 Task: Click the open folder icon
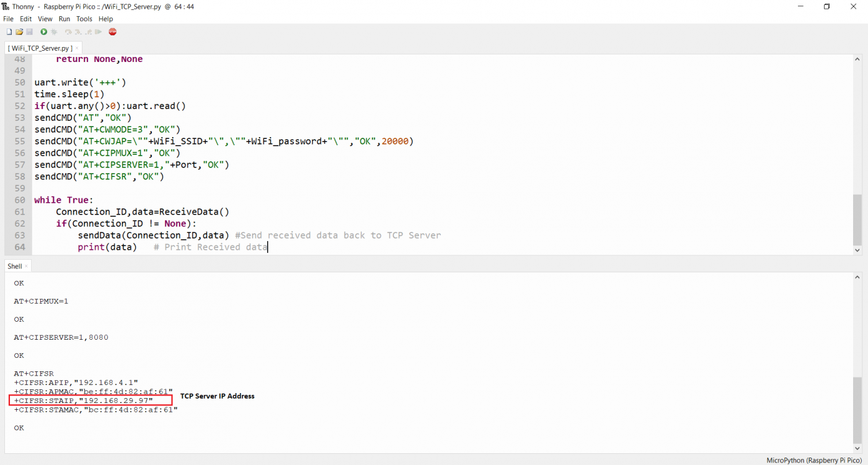(19, 32)
